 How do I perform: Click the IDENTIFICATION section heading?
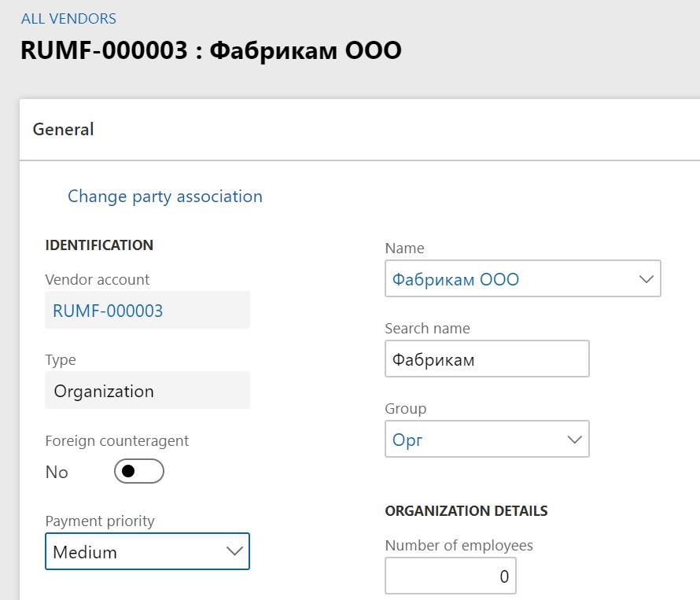[x=99, y=245]
